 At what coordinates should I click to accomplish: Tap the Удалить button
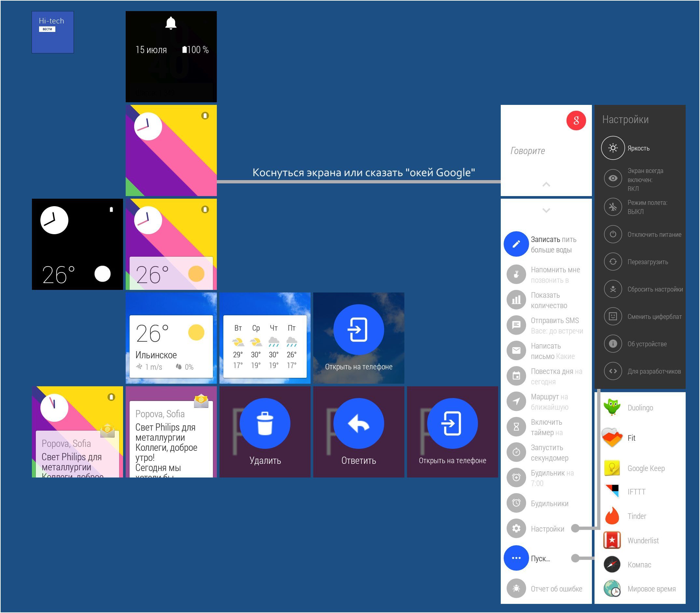(x=265, y=423)
